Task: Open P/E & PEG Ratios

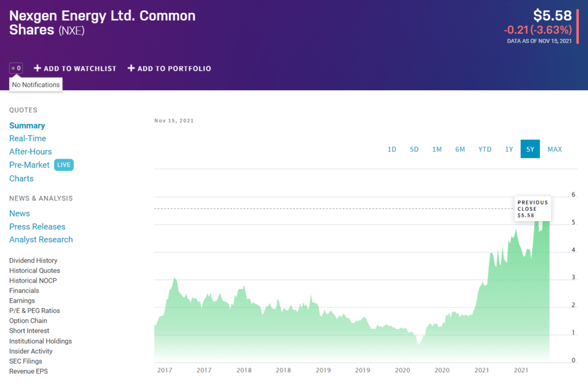Action: 34,311
